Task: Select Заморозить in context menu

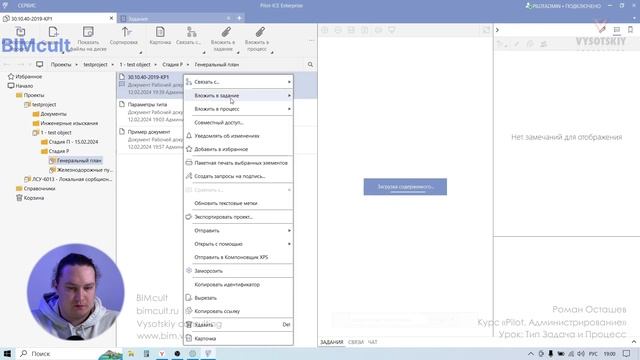Action: [238, 271]
